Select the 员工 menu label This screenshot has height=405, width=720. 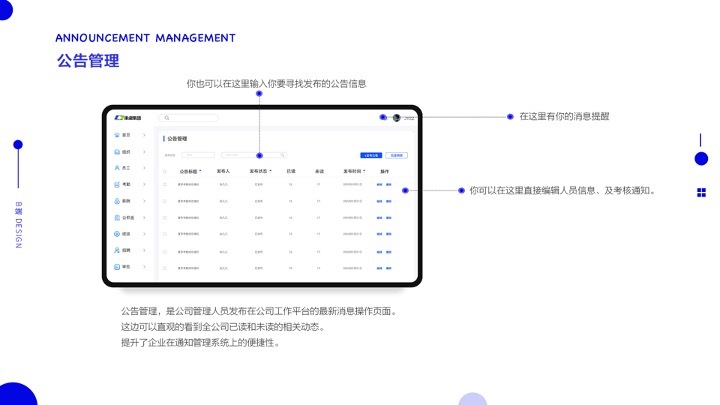click(x=126, y=168)
